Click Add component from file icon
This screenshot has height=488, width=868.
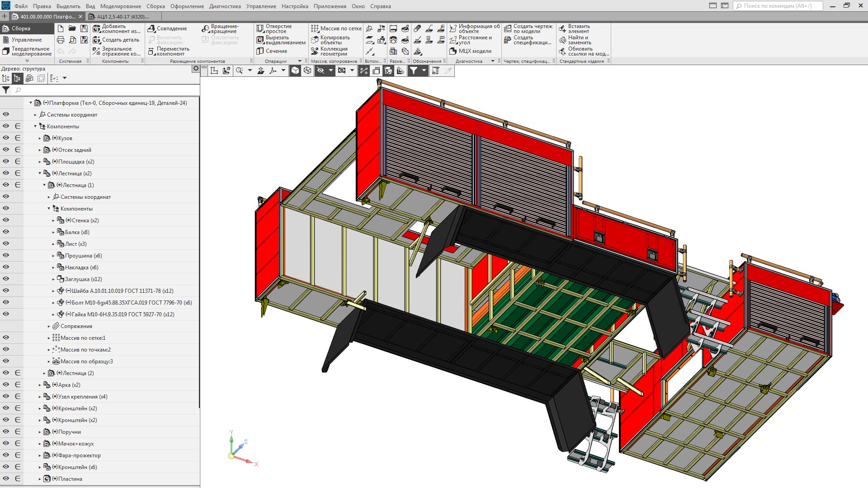(96, 28)
